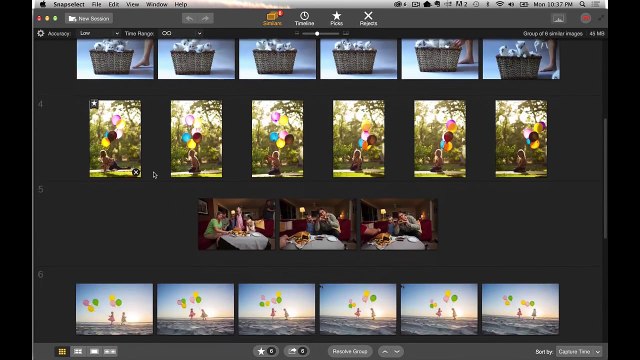Image resolution: width=640 pixels, height=360 pixels.
Task: Click the Wi-Fi status icon
Action: click(x=500, y=4)
